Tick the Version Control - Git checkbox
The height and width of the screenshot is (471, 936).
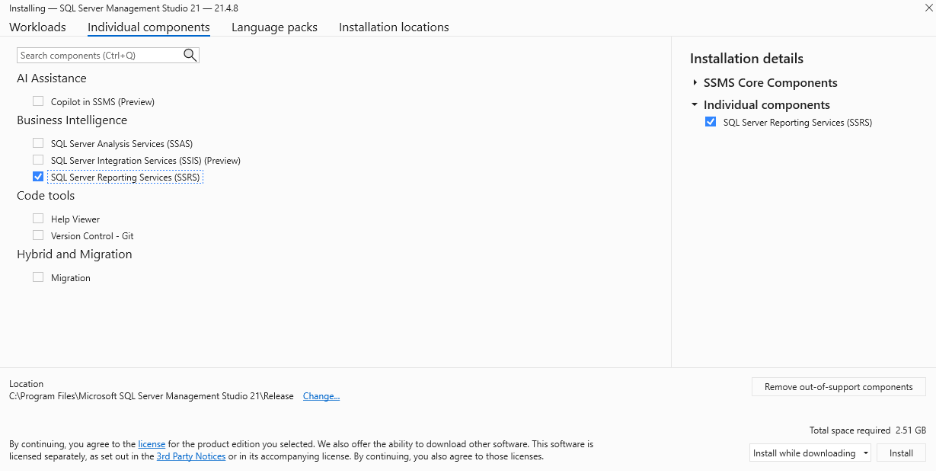[38, 235]
